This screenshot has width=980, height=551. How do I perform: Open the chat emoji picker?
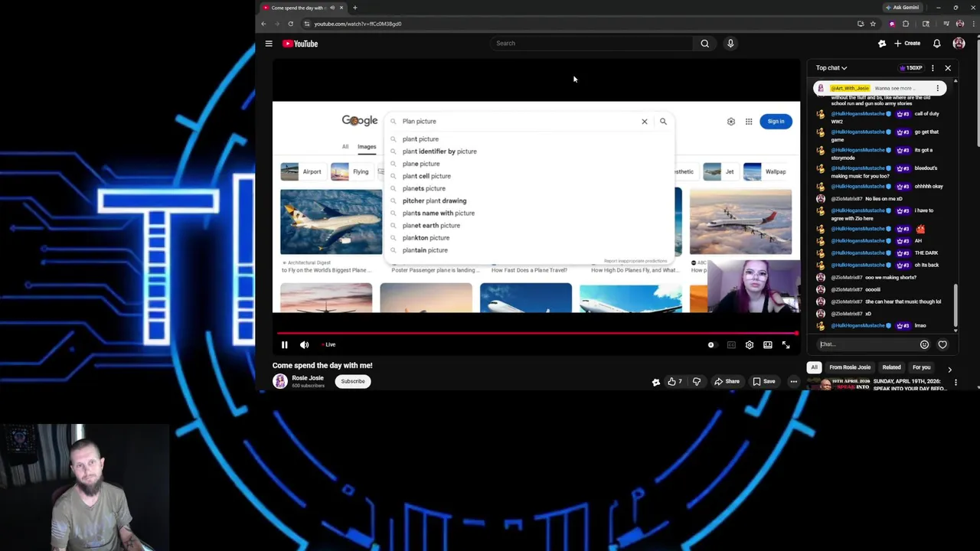pyautogui.click(x=924, y=344)
